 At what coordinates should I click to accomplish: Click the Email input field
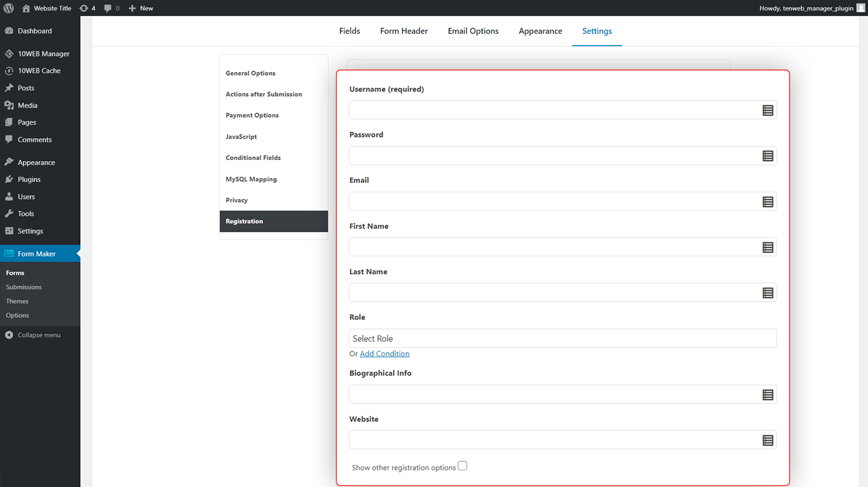[563, 201]
